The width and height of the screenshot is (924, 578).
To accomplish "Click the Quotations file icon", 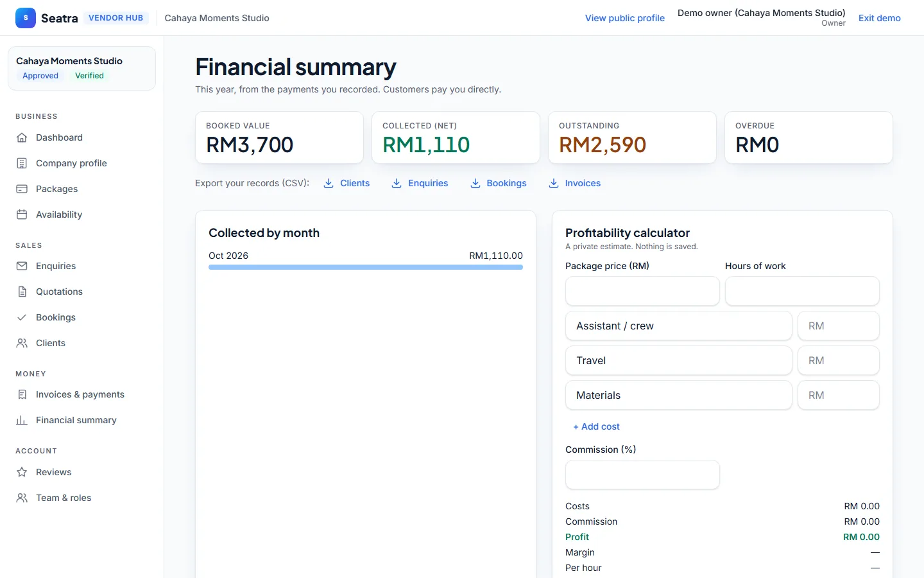I will coord(22,292).
